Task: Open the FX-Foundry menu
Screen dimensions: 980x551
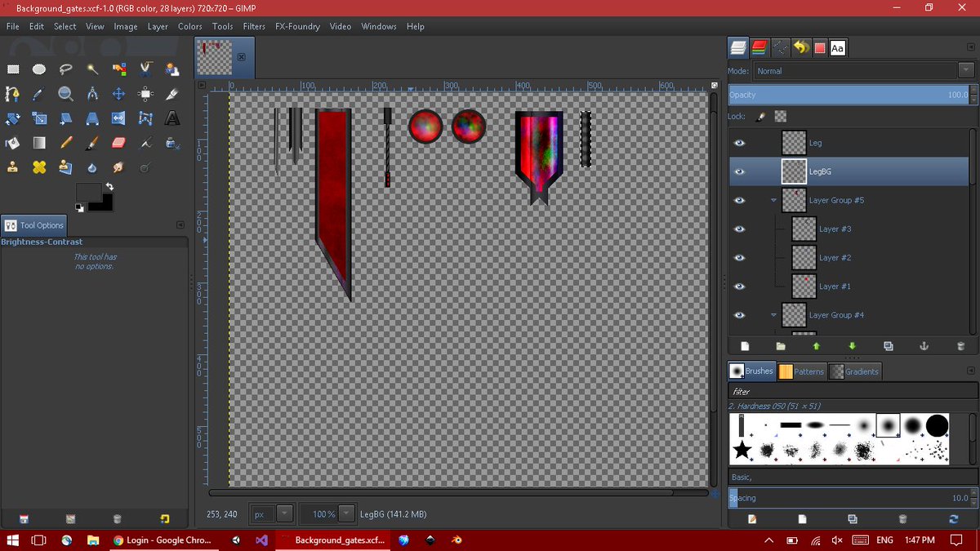Action: [x=298, y=26]
